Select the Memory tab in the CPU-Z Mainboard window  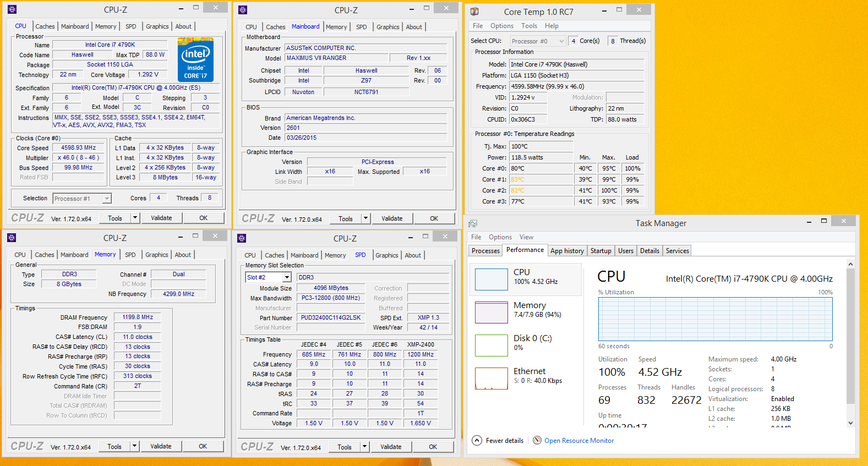pos(336,27)
